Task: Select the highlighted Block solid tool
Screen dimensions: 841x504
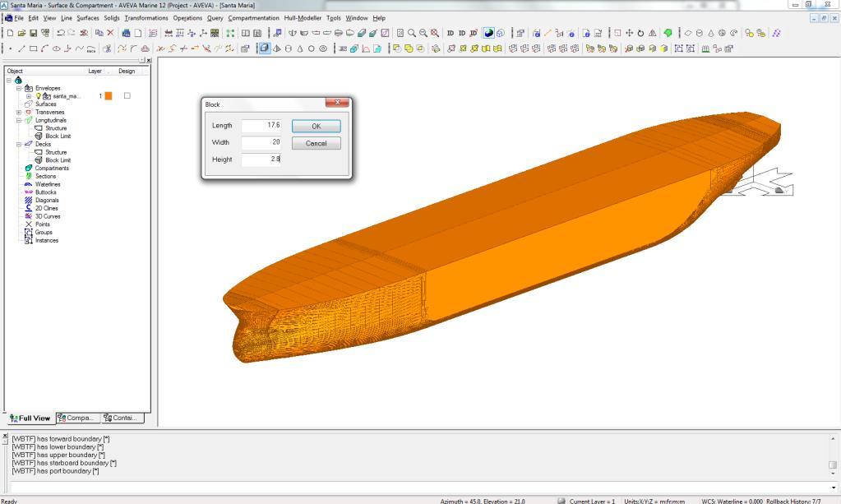Action: (265, 49)
